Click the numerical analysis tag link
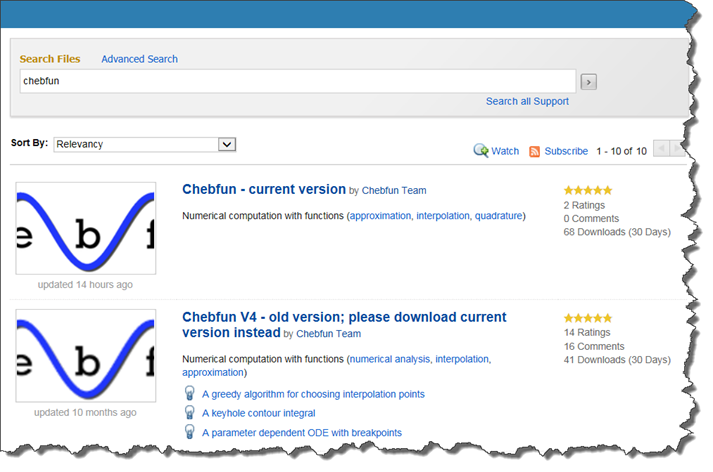Image resolution: width=713 pixels, height=472 pixels. (x=390, y=359)
